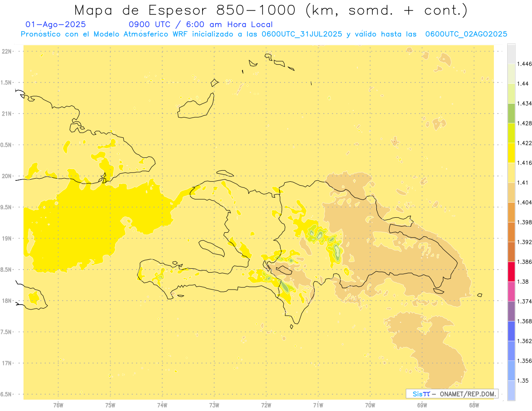Image resolution: width=532 pixels, height=411 pixels.
Task: Pick the pink swatch between 1.374 and 1.38
Action: (511, 291)
